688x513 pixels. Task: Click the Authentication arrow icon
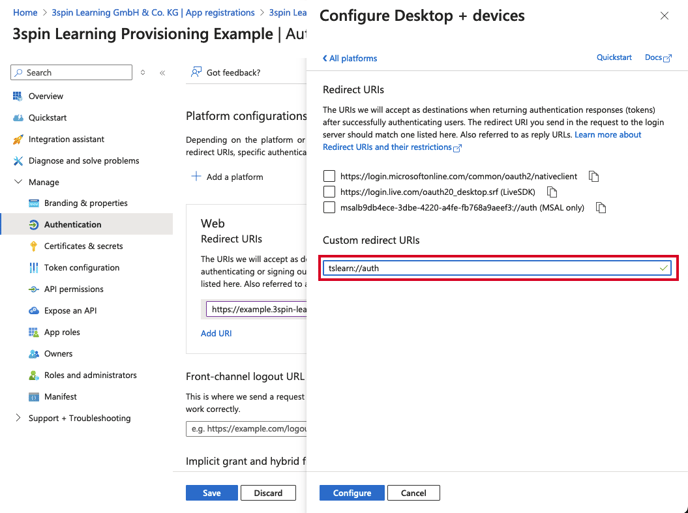tap(34, 225)
